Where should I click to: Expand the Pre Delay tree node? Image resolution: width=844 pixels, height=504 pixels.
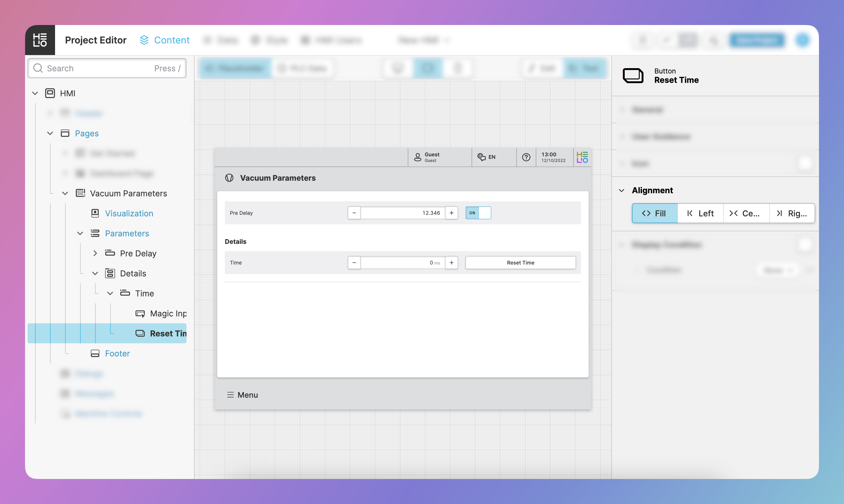point(95,253)
